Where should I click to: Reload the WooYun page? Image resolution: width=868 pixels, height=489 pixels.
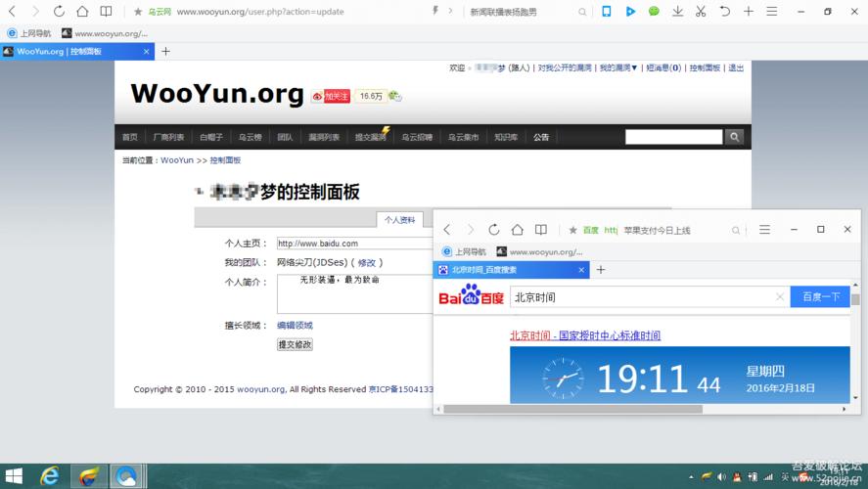[x=59, y=11]
